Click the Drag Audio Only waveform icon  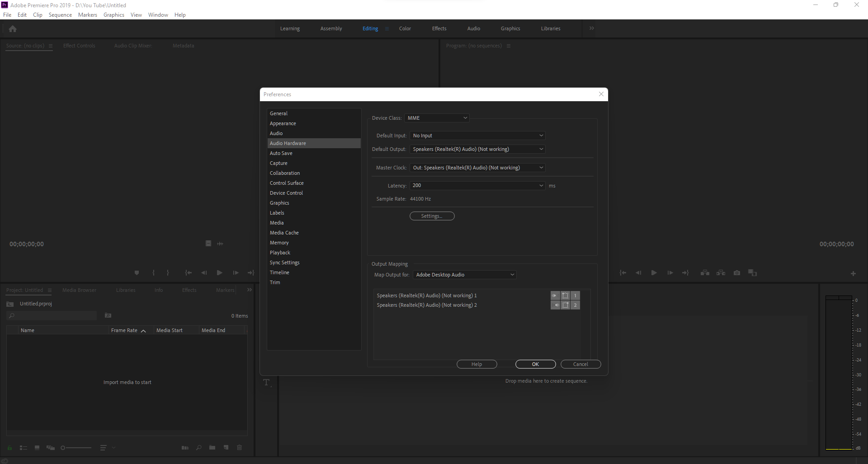[x=220, y=244]
